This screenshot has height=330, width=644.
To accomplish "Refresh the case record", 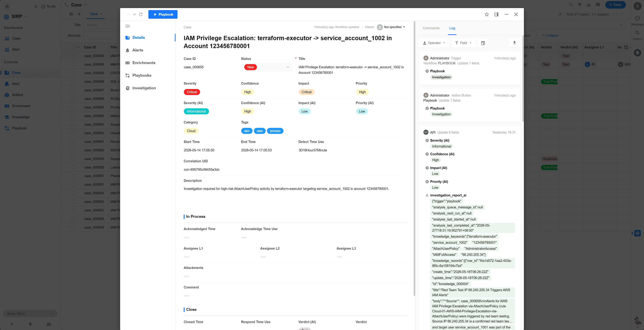I will click(x=141, y=14).
